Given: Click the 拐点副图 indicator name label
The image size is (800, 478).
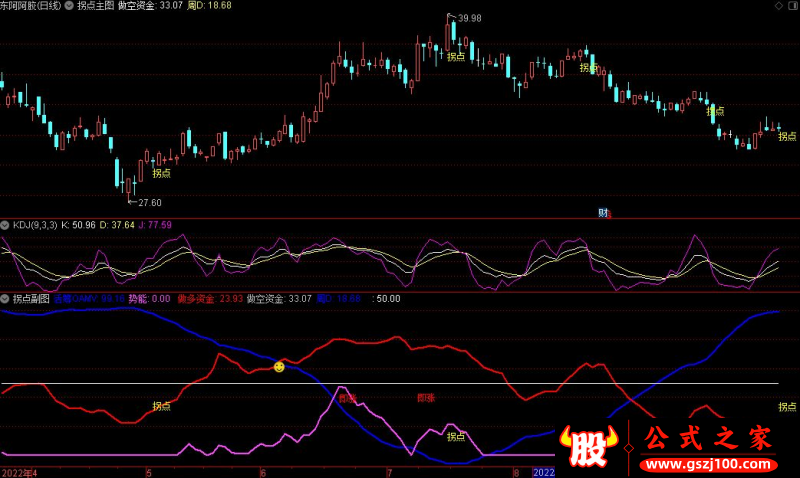Looking at the screenshot, I should click(31, 299).
